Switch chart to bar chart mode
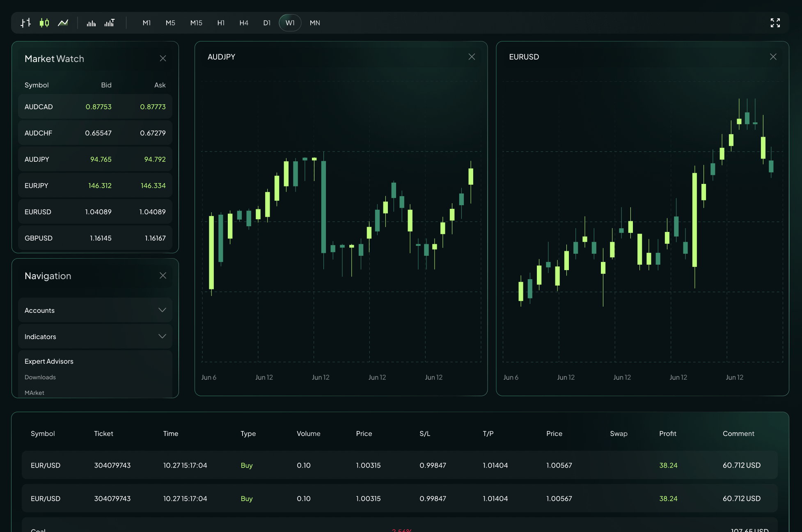Screen dimensions: 802x532 coord(25,23)
